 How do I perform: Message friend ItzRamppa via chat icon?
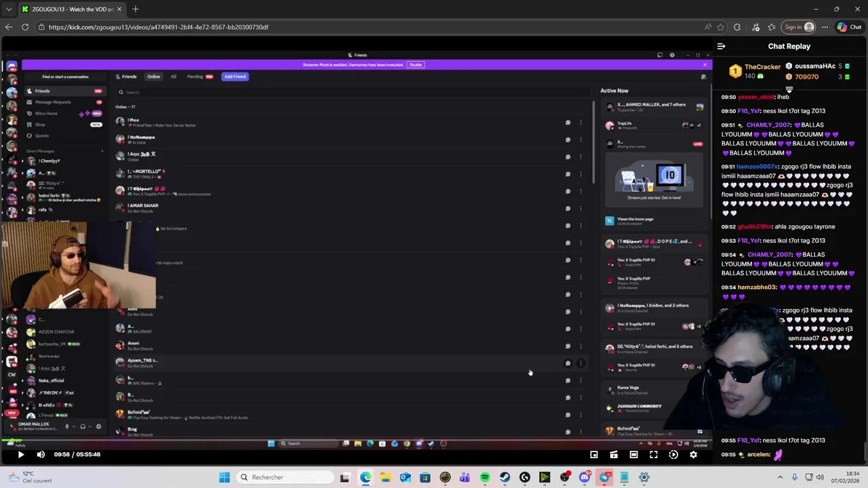[568, 140]
